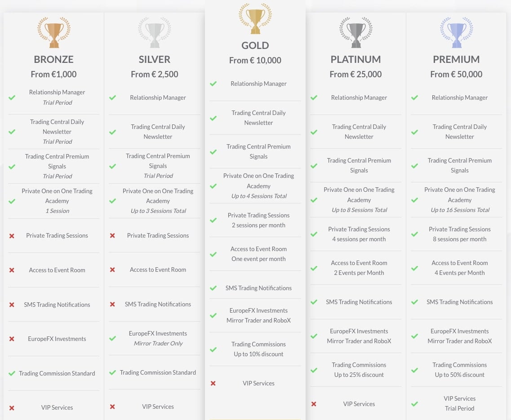Click red X beside Platinum VIP Services
The image size is (511, 420).
pos(314,404)
